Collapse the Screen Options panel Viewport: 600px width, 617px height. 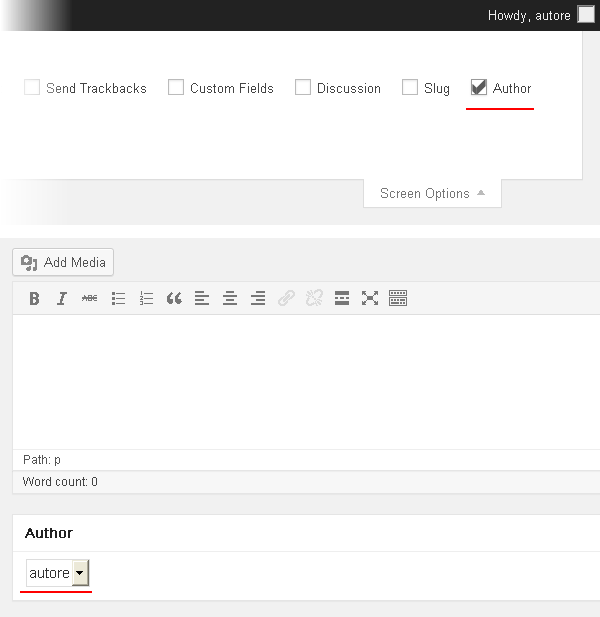click(432, 193)
